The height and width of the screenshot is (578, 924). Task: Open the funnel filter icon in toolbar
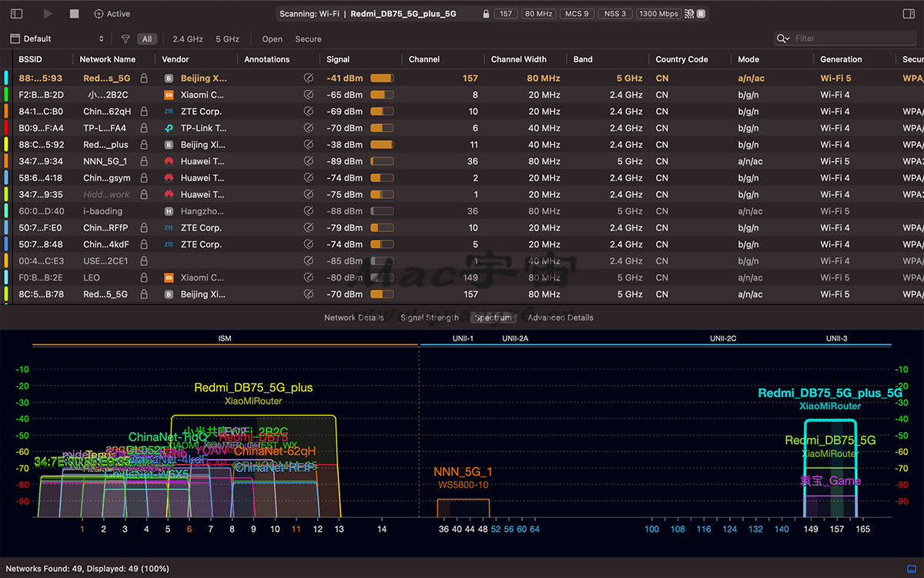pos(125,39)
